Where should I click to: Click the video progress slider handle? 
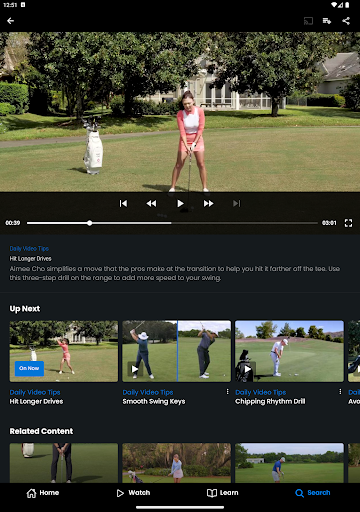point(89,223)
